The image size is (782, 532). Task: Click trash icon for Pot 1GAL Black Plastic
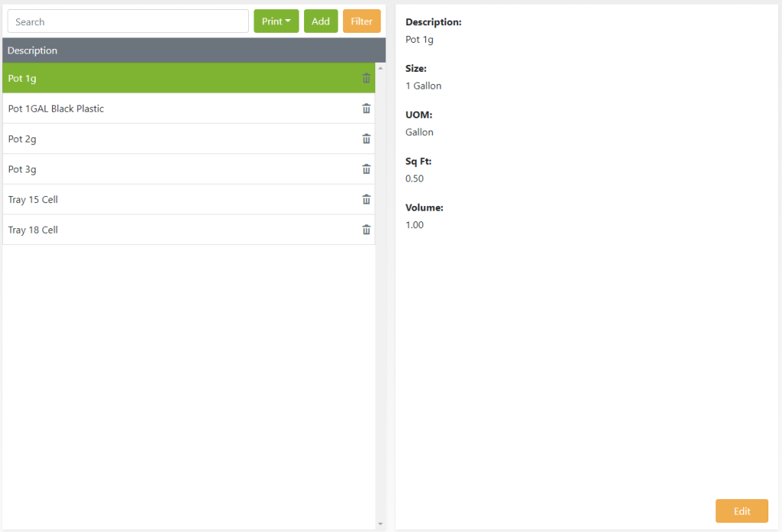tap(366, 108)
